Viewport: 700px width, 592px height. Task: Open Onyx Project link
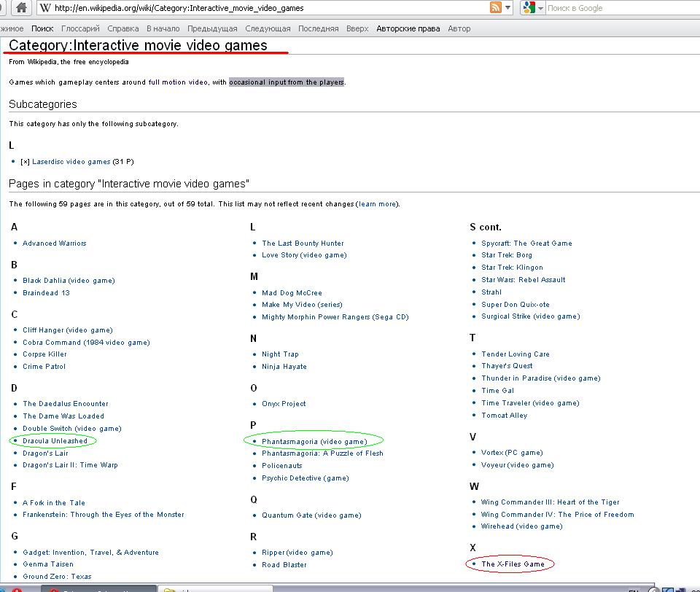[284, 404]
